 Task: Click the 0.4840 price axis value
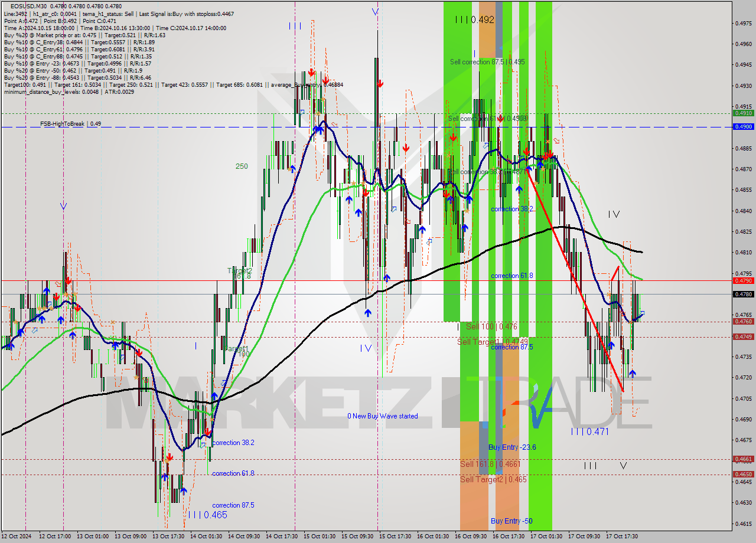[x=742, y=211]
